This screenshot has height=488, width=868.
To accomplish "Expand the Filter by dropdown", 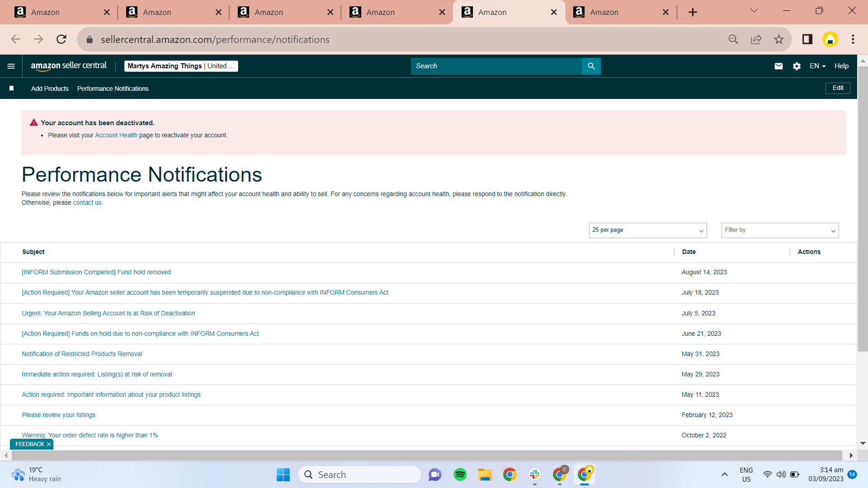I will pyautogui.click(x=780, y=230).
